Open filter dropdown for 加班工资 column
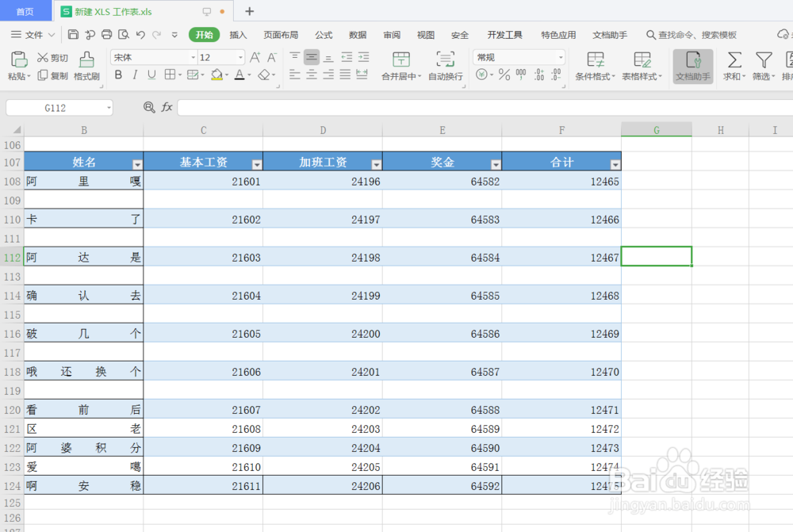The width and height of the screenshot is (793, 532). (x=376, y=164)
